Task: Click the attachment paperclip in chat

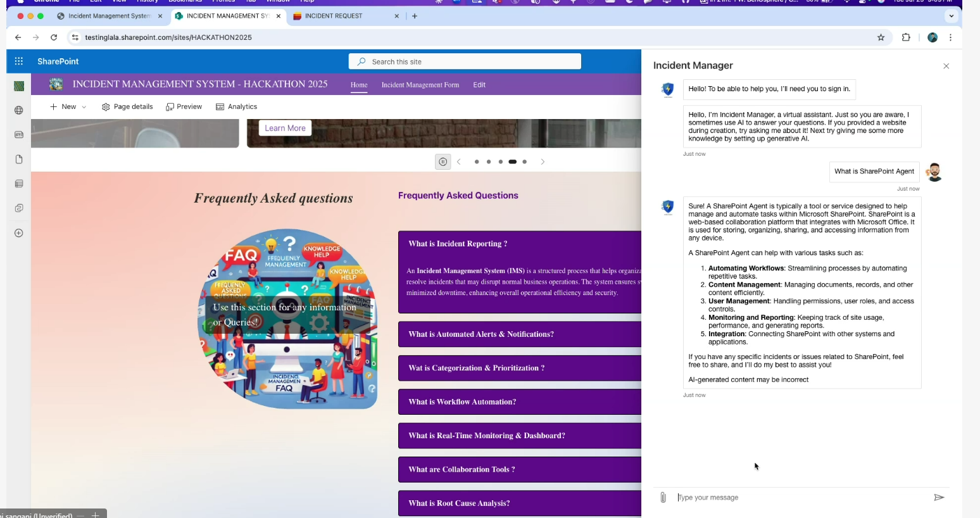Action: point(663,498)
